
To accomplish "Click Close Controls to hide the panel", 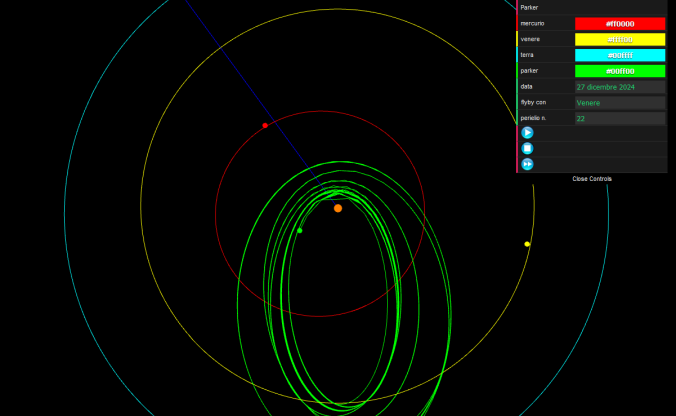I will (592, 178).
